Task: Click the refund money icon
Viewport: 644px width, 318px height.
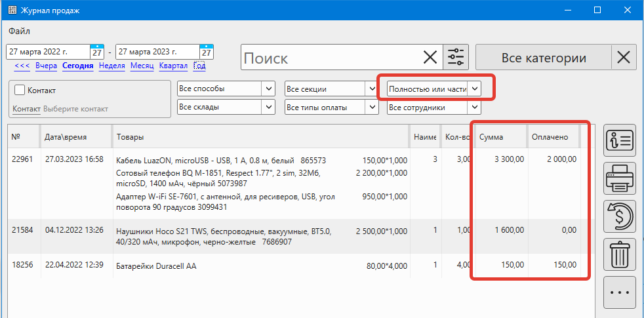Action: click(x=619, y=217)
